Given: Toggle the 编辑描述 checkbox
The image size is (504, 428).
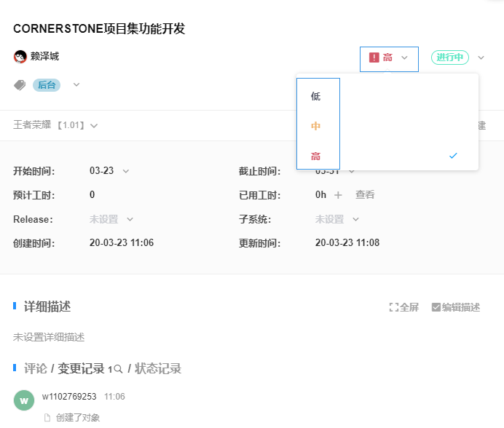Looking at the screenshot, I should pos(436,307).
